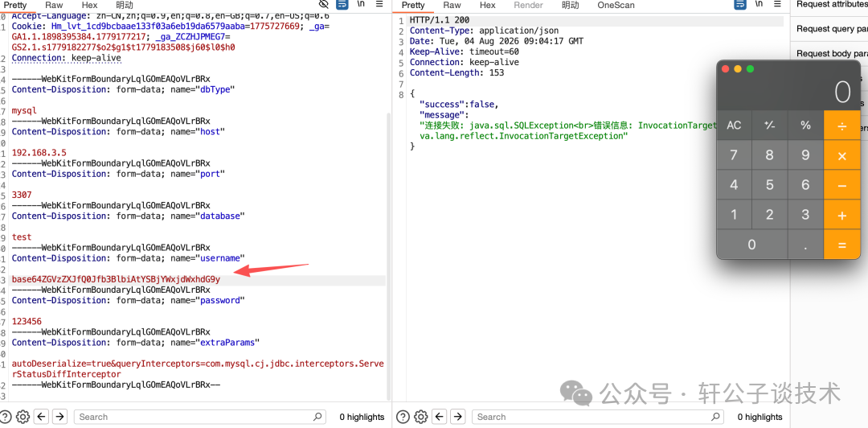The height and width of the screenshot is (428, 868).
Task: Switch request view to Raw tab
Action: click(55, 5)
